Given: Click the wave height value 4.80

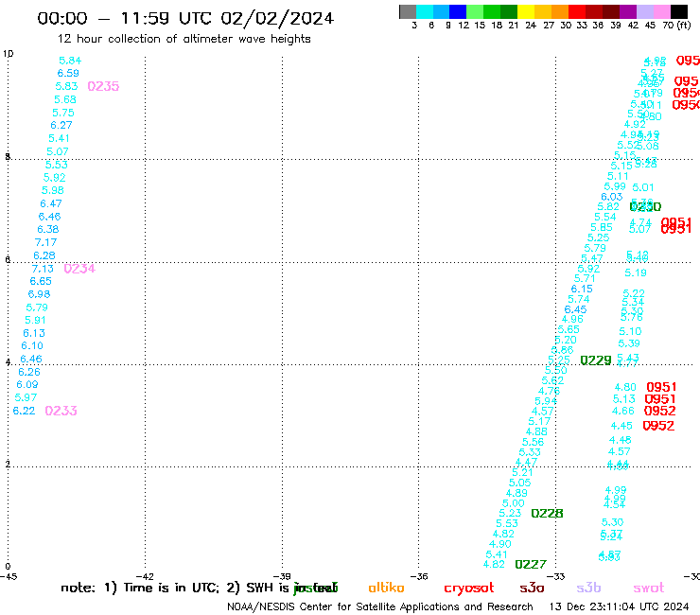Looking at the screenshot, I should pyautogui.click(x=625, y=387).
